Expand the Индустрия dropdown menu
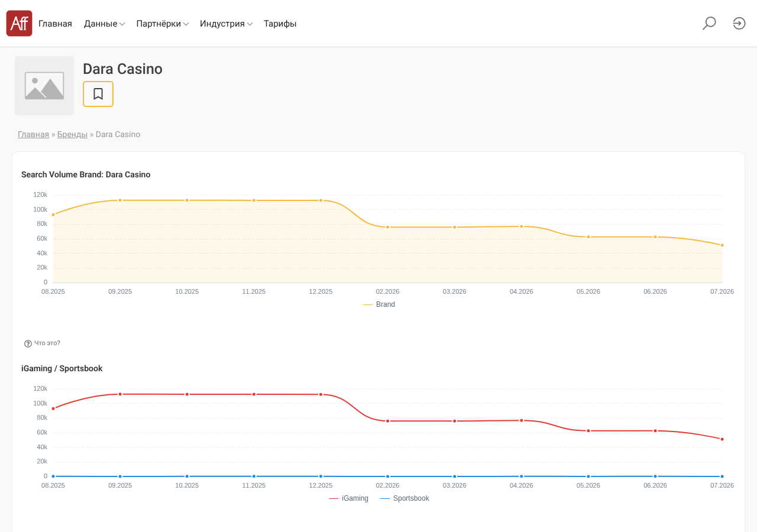Viewport: 757px width, 532px height. (227, 24)
